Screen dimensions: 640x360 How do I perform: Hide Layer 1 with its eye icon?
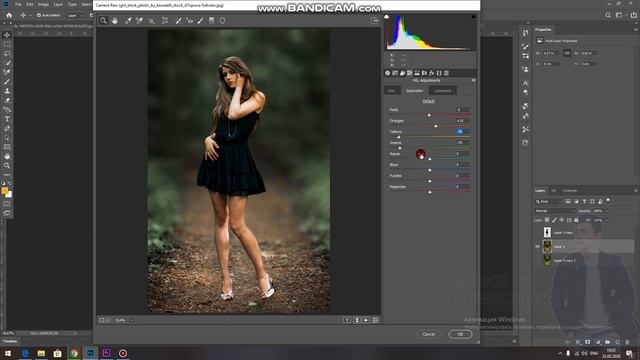click(x=538, y=247)
